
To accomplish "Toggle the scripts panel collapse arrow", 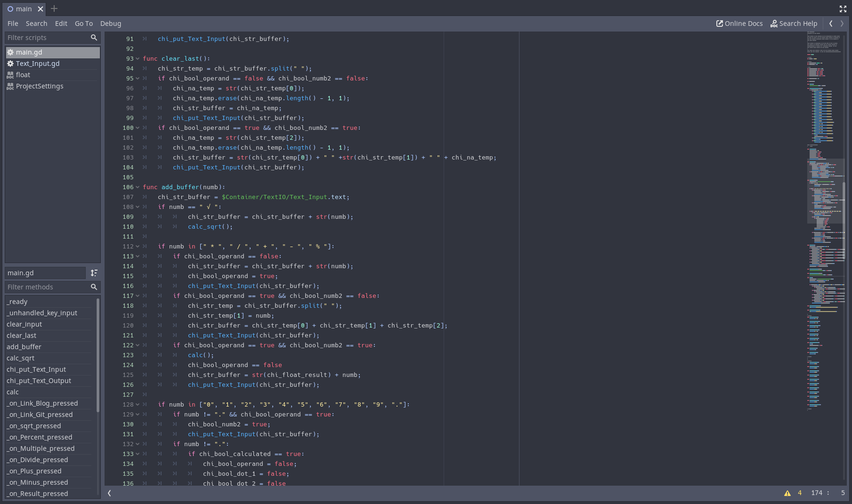I will point(109,493).
